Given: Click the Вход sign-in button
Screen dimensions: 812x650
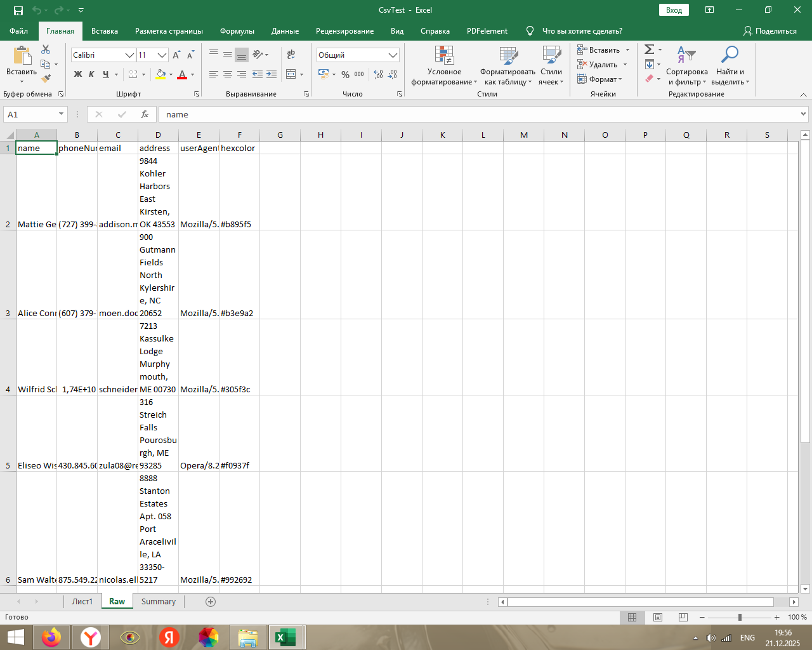Looking at the screenshot, I should pos(674,10).
